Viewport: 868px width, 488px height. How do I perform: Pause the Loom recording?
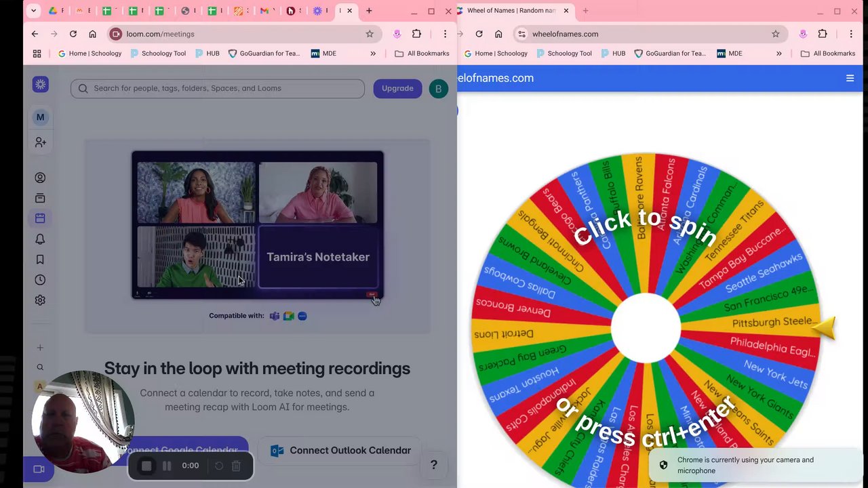click(x=167, y=466)
